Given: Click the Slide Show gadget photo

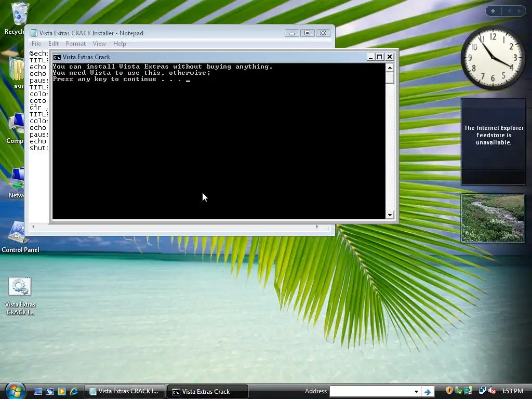Looking at the screenshot, I should (493, 218).
